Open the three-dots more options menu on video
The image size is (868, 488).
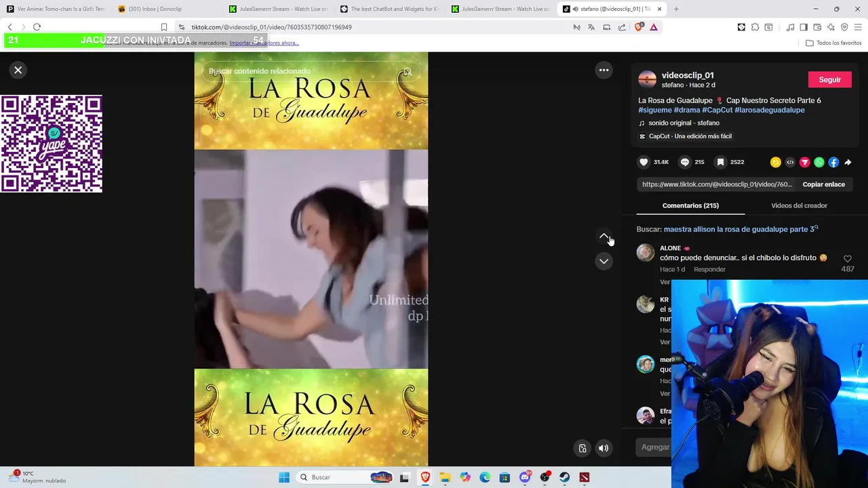pos(604,70)
